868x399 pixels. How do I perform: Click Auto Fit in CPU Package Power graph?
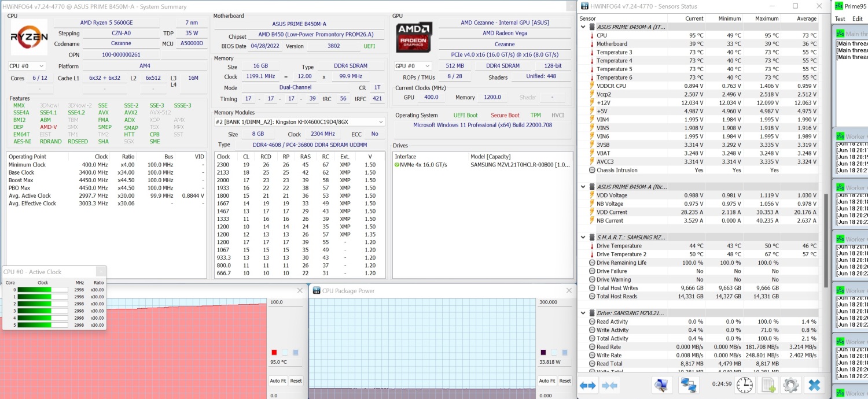(x=547, y=380)
